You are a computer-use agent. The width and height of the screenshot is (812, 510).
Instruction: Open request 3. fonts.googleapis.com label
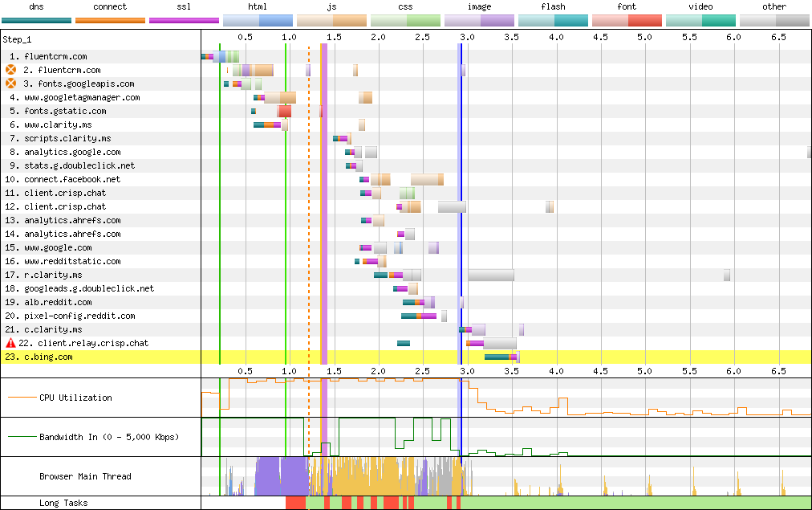(x=79, y=84)
